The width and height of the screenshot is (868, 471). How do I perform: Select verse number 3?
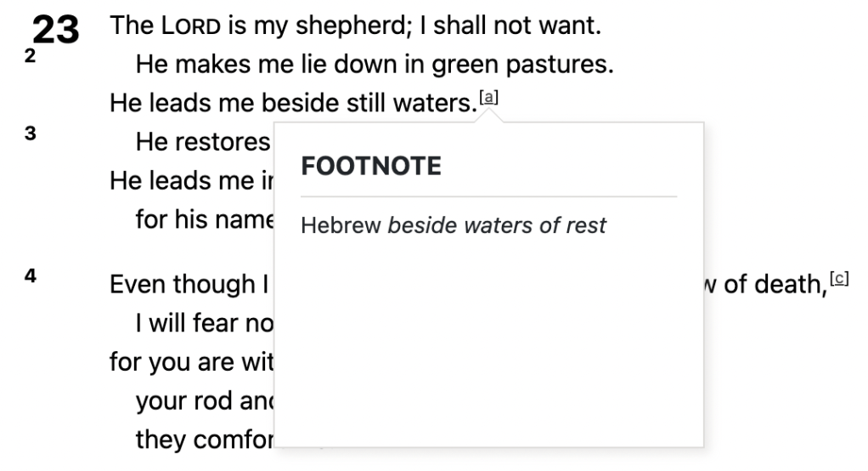click(x=30, y=133)
